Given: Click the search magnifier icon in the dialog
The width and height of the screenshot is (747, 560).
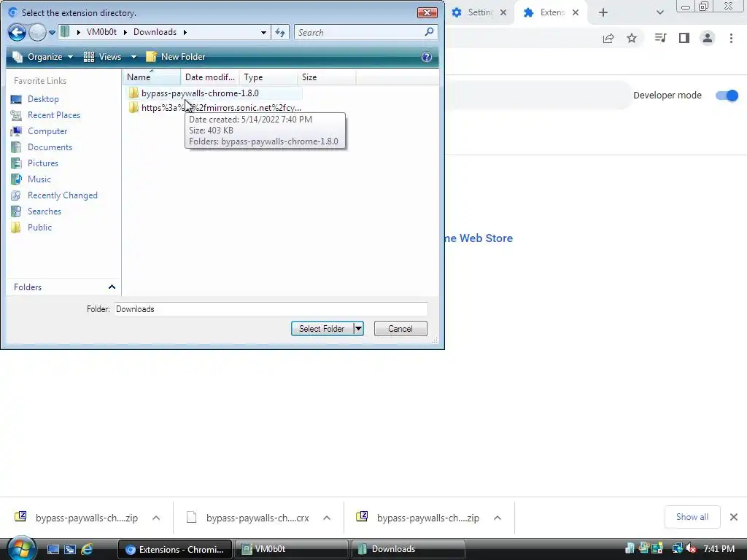Looking at the screenshot, I should 429,32.
